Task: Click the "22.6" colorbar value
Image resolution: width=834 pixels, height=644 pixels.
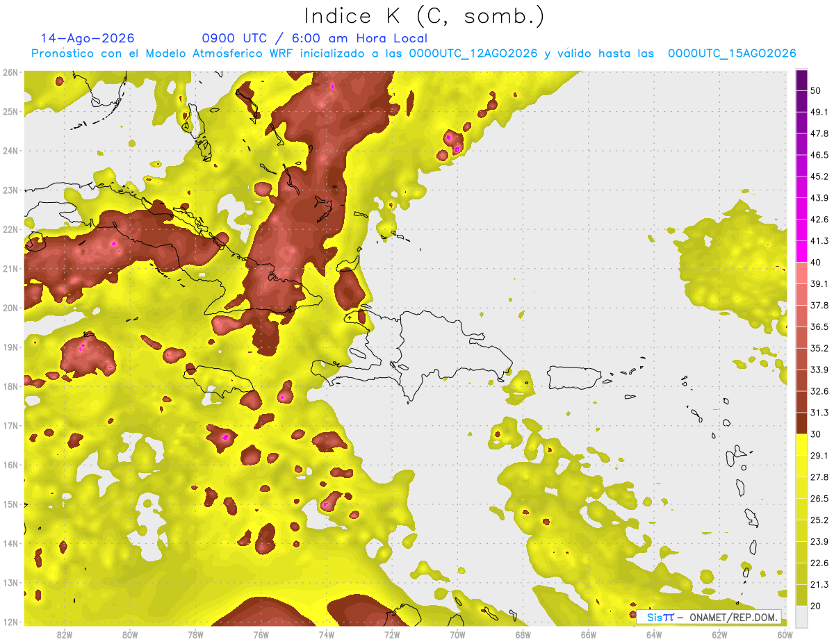Action: 819,563
